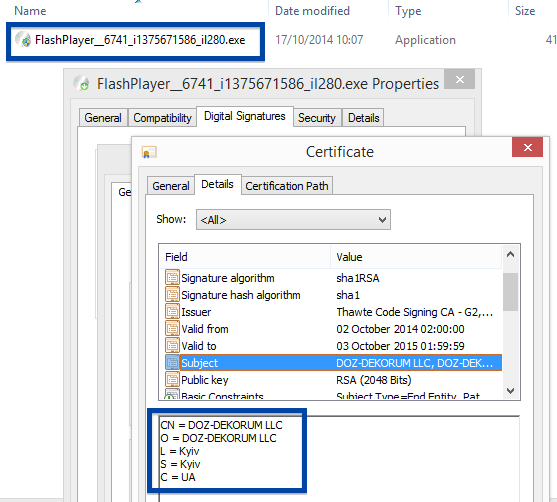Select the Valid to field row

333,346
